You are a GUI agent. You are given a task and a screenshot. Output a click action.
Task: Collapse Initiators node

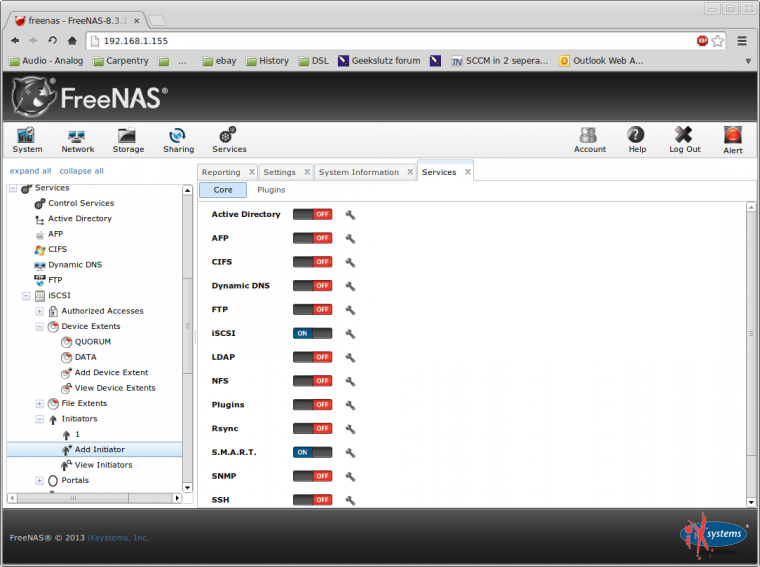pyautogui.click(x=40, y=419)
